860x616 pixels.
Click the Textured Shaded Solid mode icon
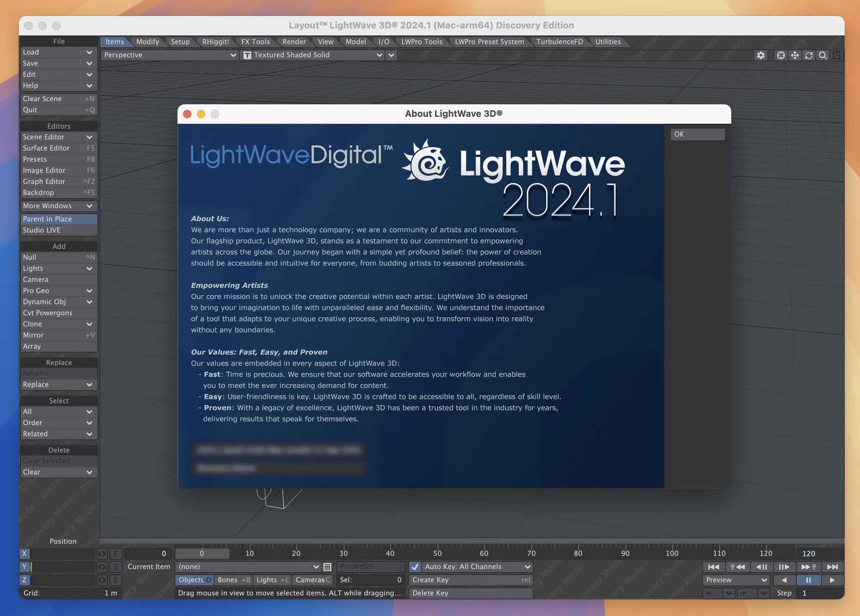pyautogui.click(x=247, y=55)
